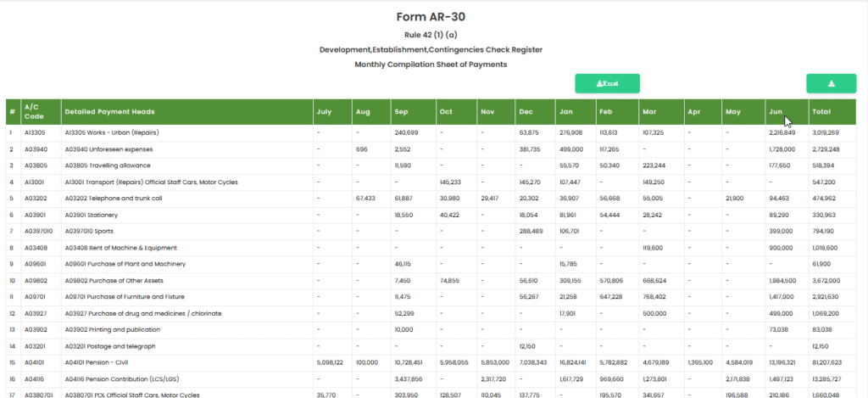Select the Detailed Payment Heads column header
Image resolution: width=868 pixels, height=398 pixels.
coord(109,112)
